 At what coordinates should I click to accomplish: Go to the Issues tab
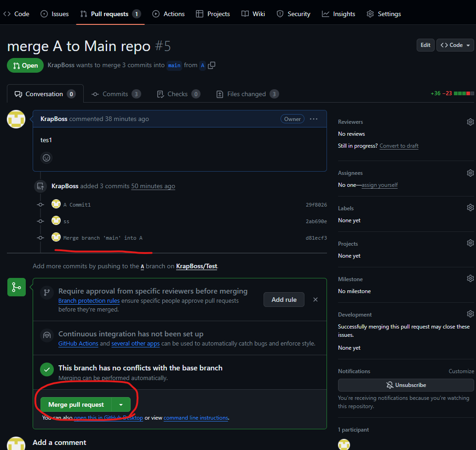tap(55, 14)
